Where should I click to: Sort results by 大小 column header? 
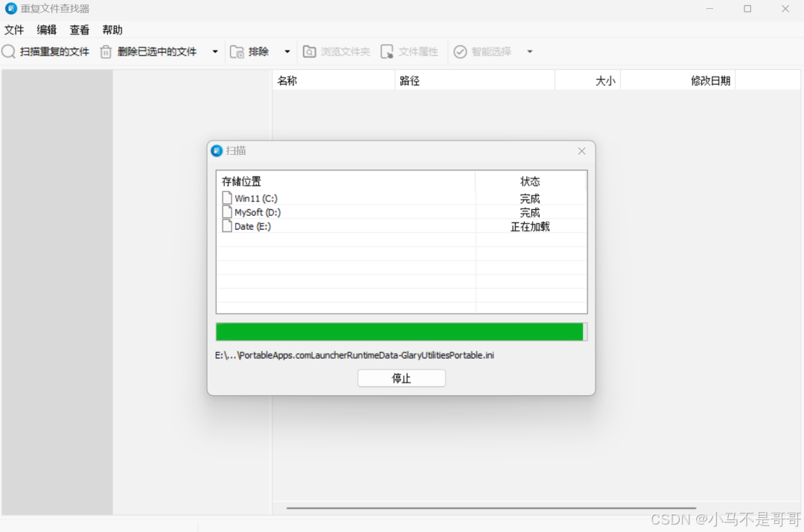(x=587, y=80)
